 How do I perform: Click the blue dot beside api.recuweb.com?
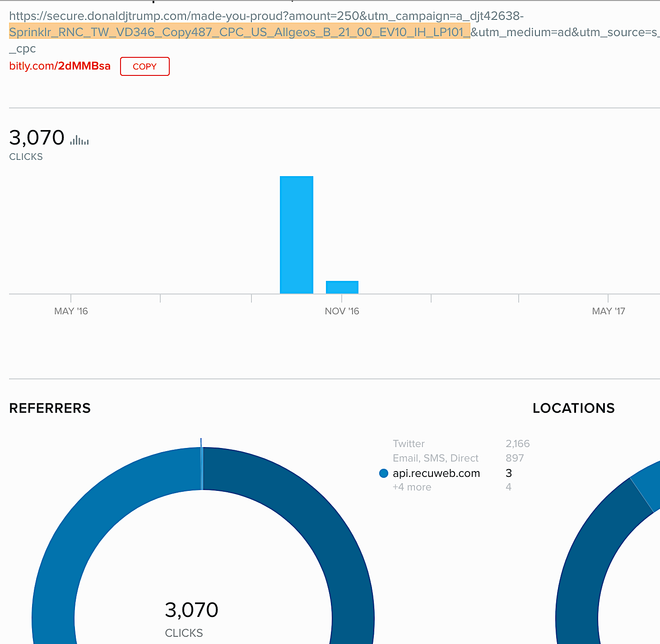(x=384, y=473)
